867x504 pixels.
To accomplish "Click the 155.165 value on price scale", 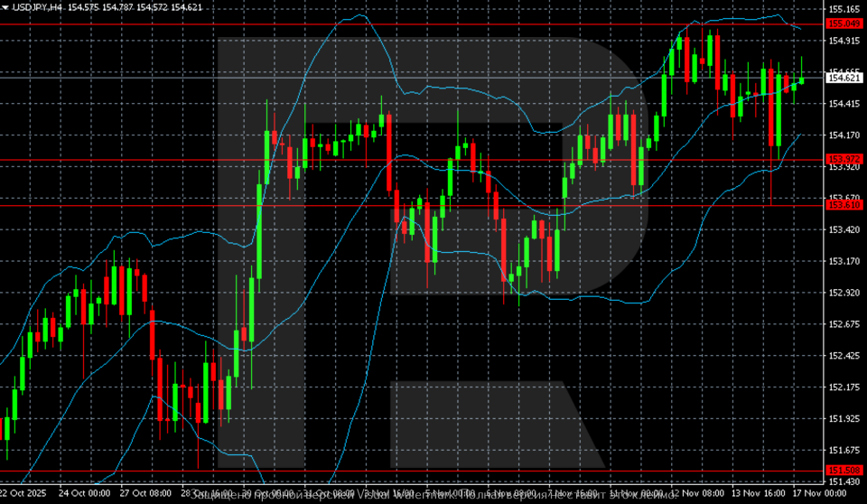I will pyautogui.click(x=843, y=9).
